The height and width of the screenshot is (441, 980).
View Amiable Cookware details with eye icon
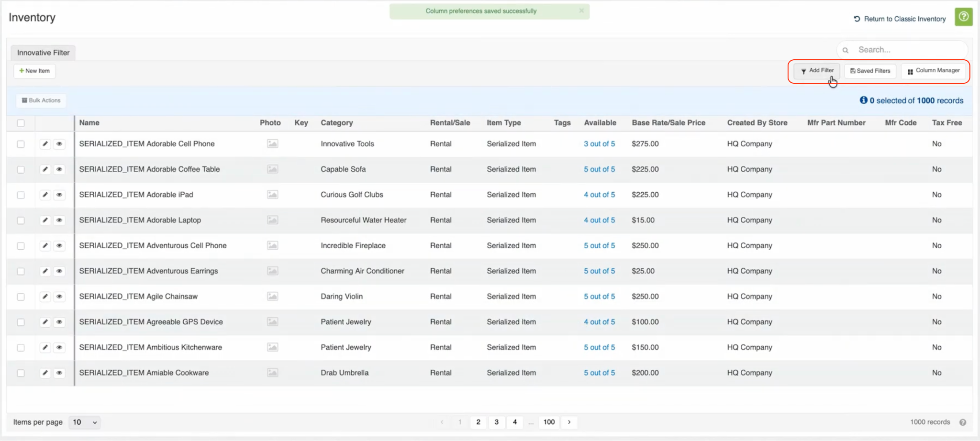pyautogui.click(x=59, y=373)
